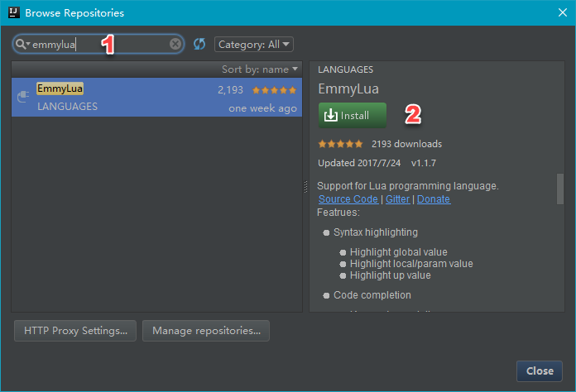This screenshot has width=576, height=392.
Task: Focus the plugin search input field
Action: pos(98,45)
